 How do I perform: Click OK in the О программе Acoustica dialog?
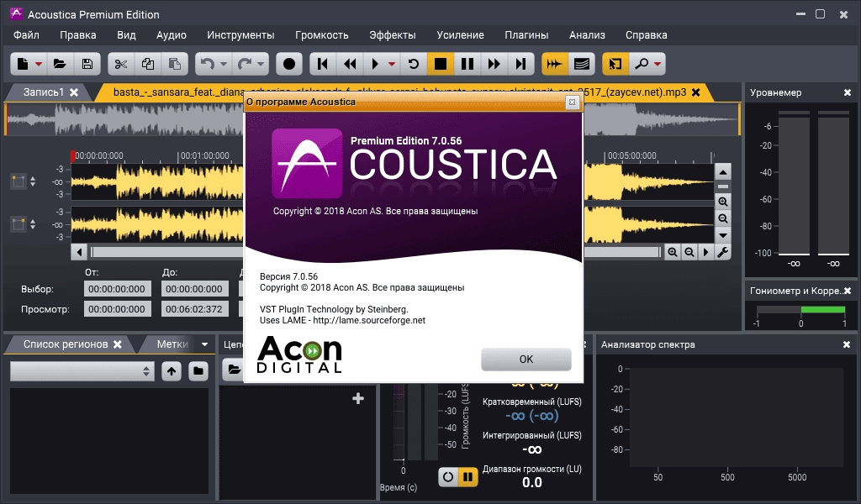(x=526, y=359)
